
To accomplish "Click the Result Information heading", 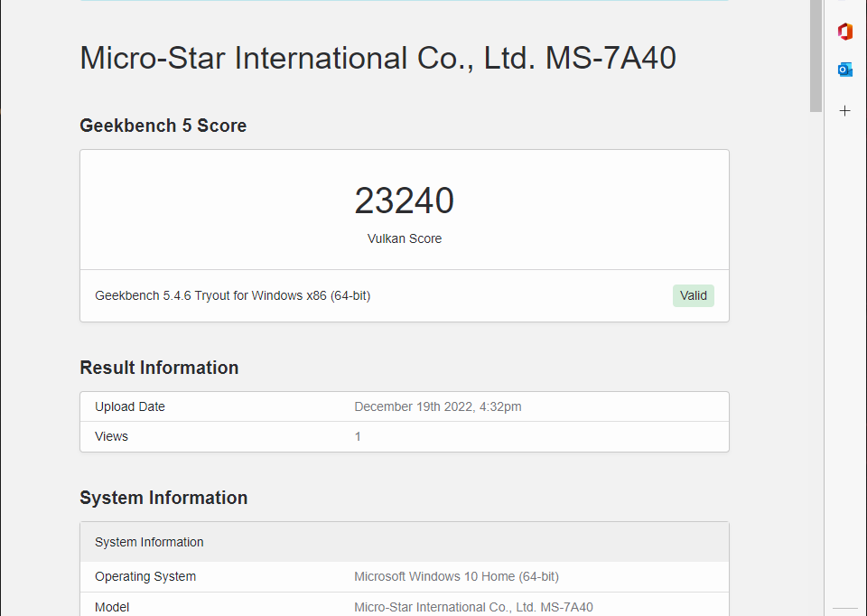I will point(159,368).
